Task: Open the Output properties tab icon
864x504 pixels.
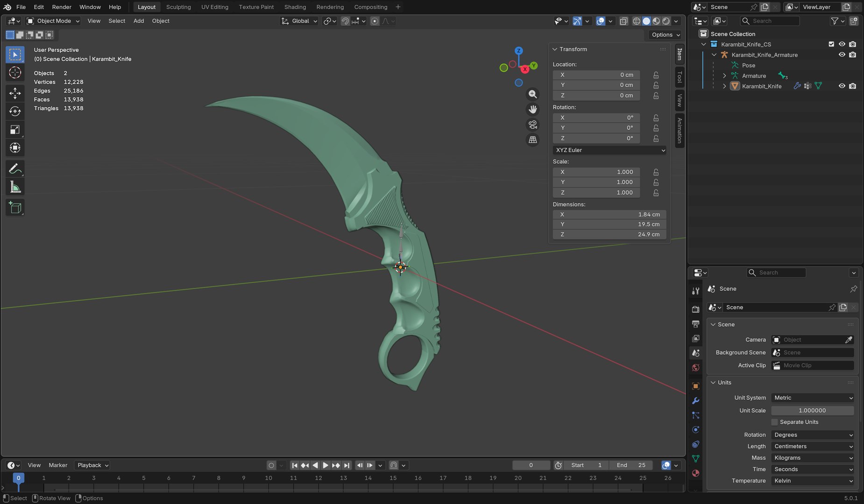Action: [x=696, y=323]
